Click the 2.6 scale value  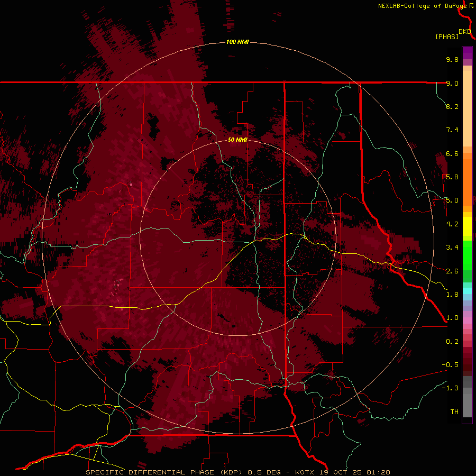point(452,271)
